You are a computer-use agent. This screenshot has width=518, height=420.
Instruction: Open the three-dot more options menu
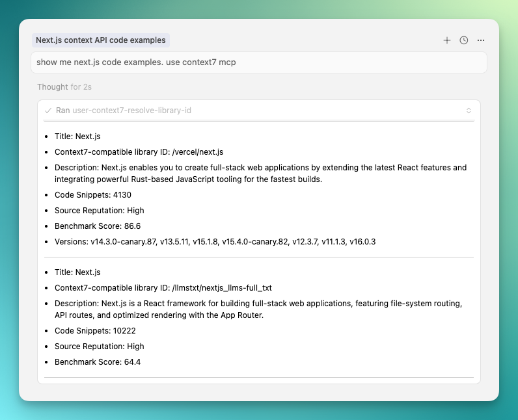(x=481, y=40)
